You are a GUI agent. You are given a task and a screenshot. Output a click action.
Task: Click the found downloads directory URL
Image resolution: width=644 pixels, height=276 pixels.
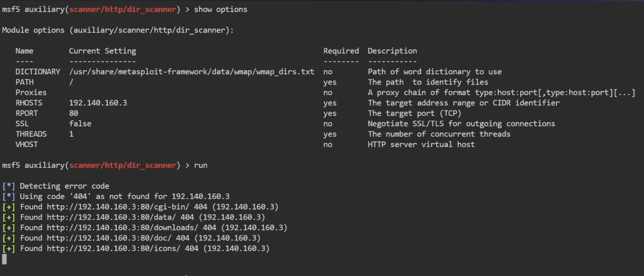pos(119,228)
